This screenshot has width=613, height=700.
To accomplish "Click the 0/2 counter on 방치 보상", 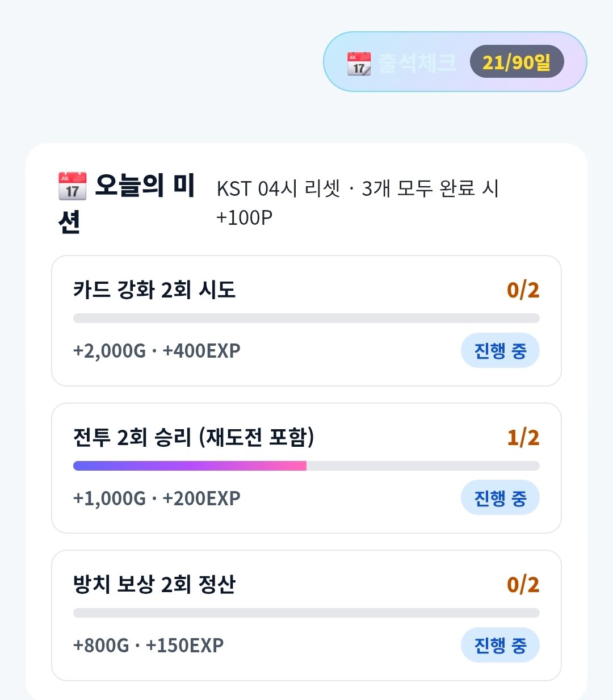I will pos(523,585).
